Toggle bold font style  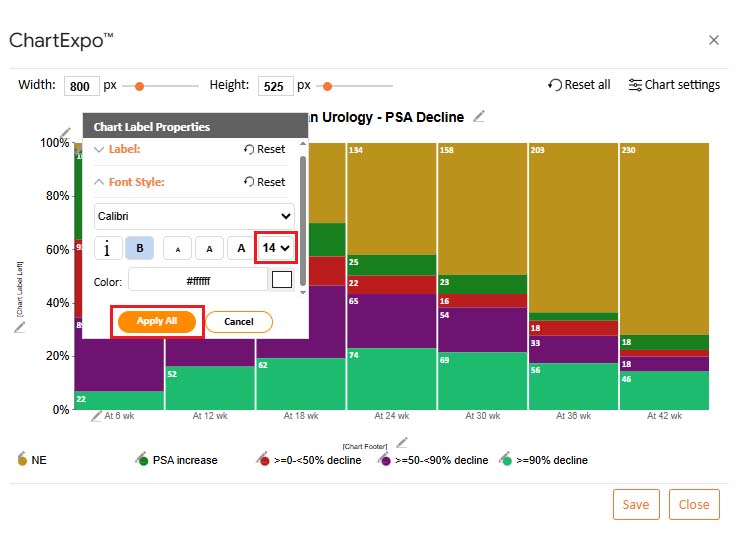[x=139, y=248]
